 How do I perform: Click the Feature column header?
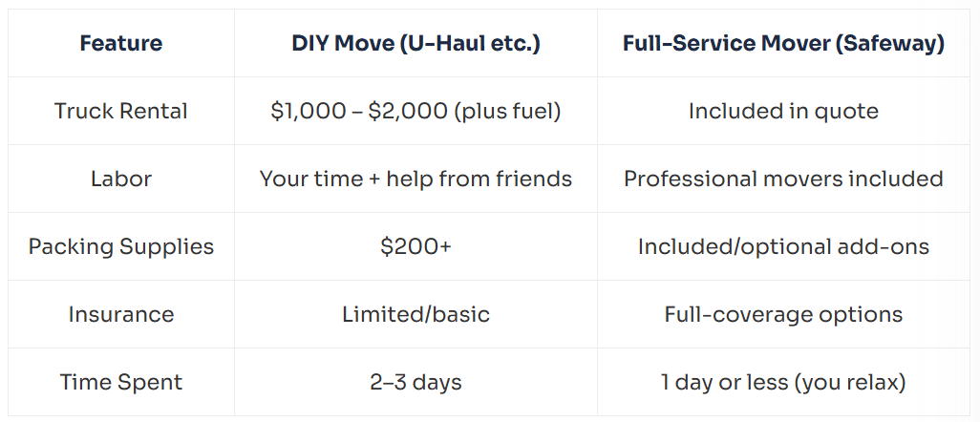(120, 44)
